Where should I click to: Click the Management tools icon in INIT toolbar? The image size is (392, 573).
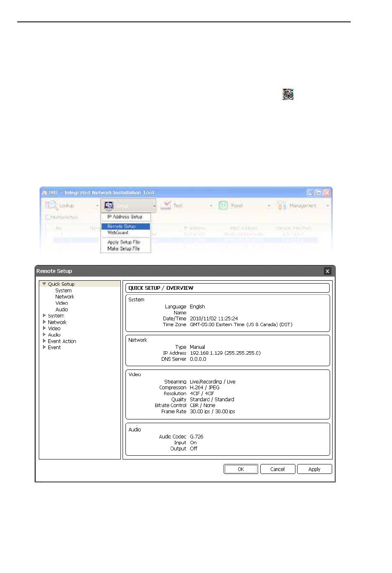tap(282, 205)
